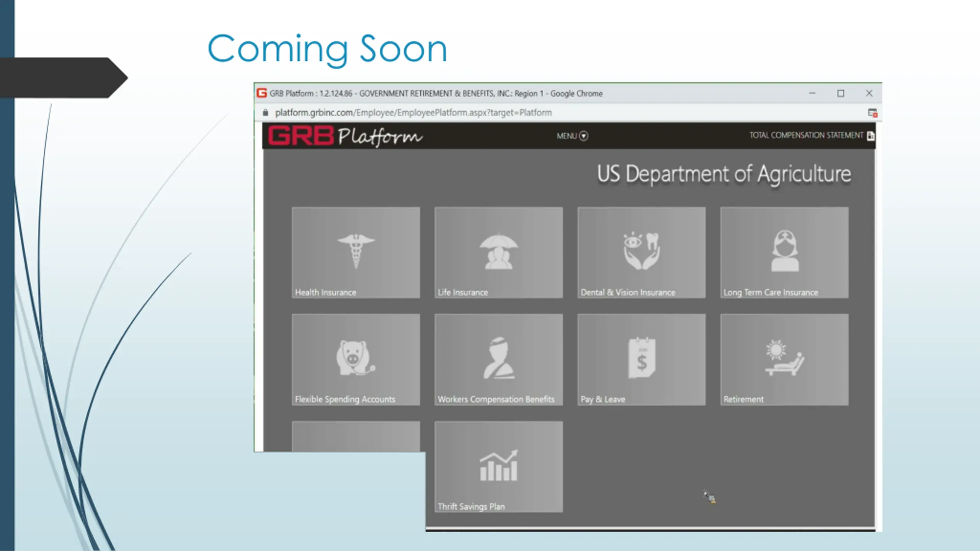Click the Pay & Leave label
The width and height of the screenshot is (980, 551).
(603, 399)
